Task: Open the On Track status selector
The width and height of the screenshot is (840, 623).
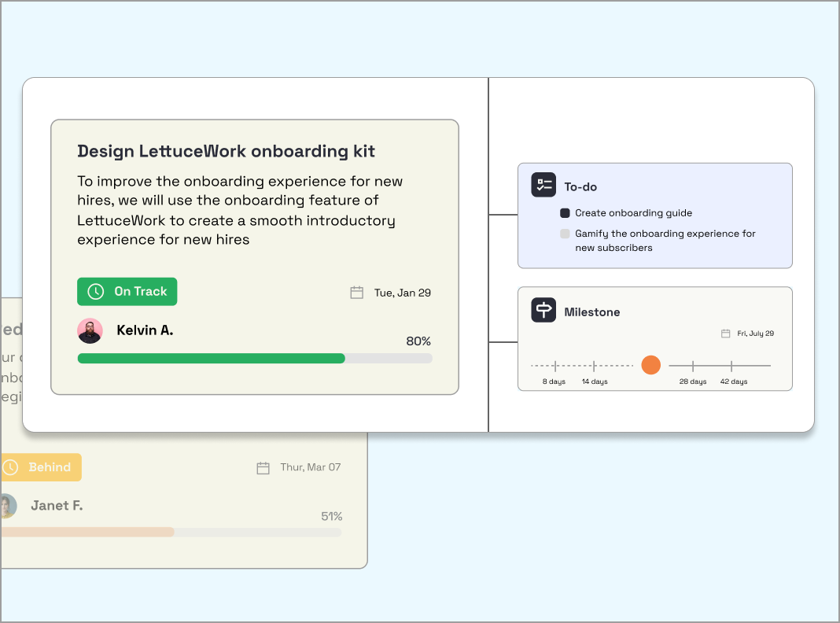Action: click(127, 291)
